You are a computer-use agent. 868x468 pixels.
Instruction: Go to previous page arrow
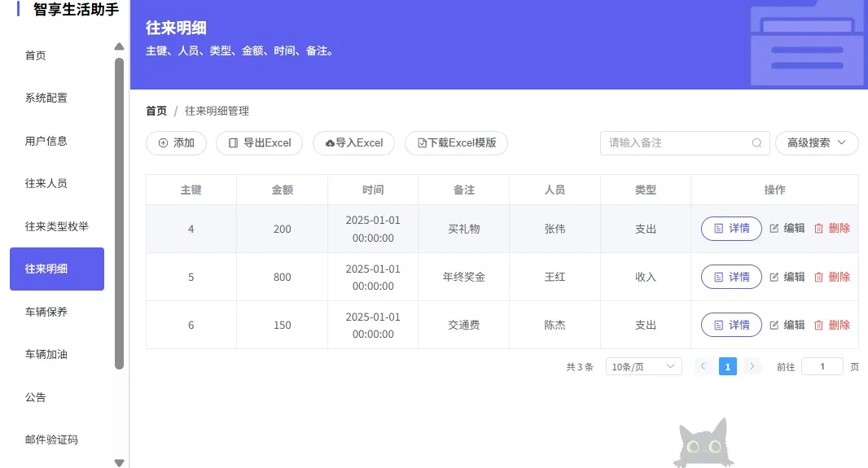(703, 366)
